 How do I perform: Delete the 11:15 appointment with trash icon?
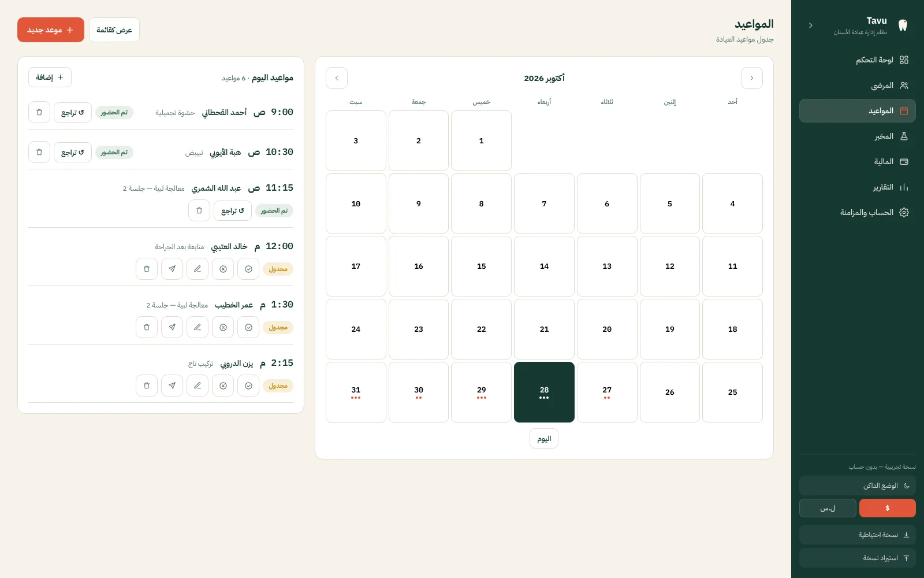pyautogui.click(x=199, y=210)
